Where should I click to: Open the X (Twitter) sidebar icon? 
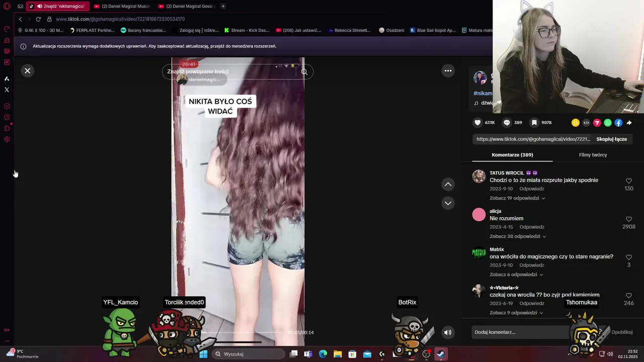pyautogui.click(x=7, y=89)
